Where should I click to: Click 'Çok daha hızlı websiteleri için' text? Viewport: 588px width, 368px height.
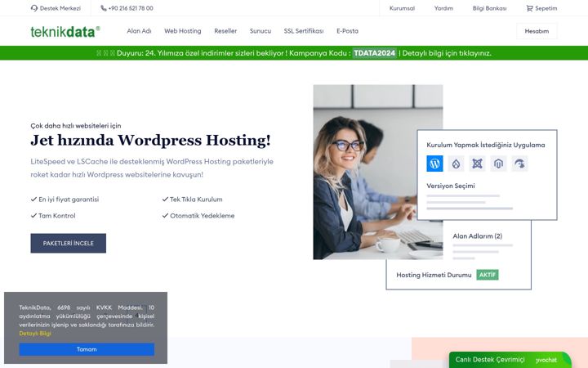(x=76, y=126)
